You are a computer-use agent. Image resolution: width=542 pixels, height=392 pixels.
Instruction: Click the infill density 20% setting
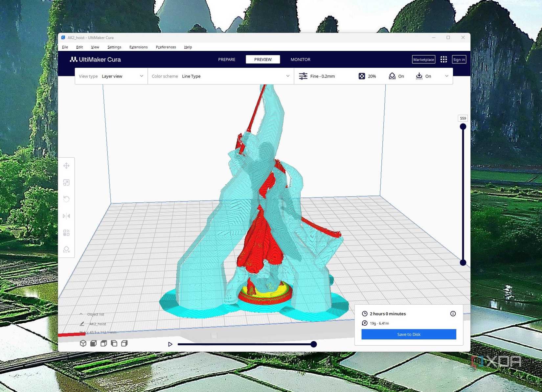click(x=367, y=76)
